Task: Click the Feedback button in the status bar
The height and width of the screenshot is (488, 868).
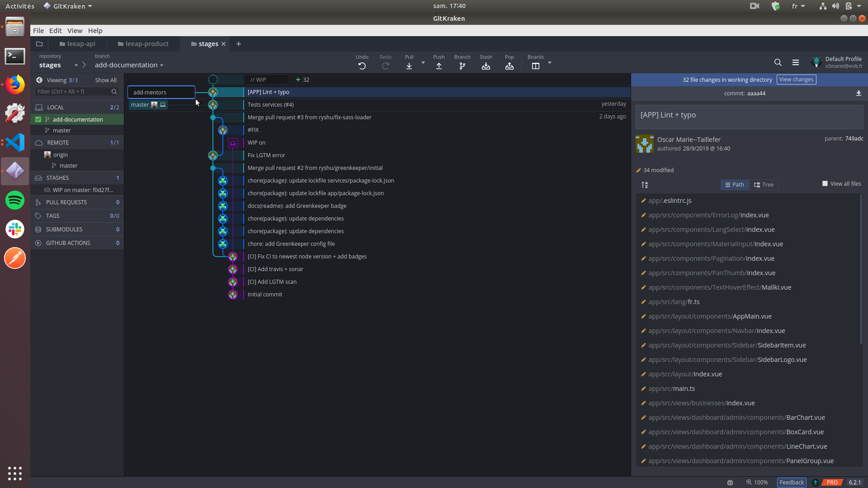Action: [x=792, y=483]
